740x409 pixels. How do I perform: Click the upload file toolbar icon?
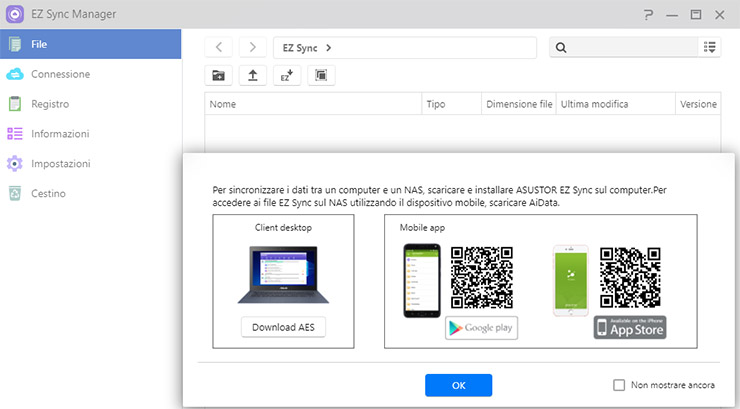[253, 75]
